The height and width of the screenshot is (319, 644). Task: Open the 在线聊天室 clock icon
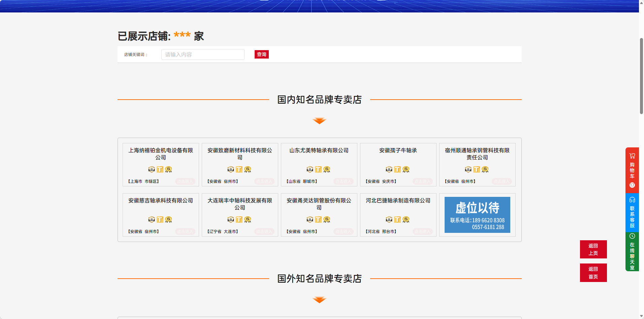[x=632, y=236]
